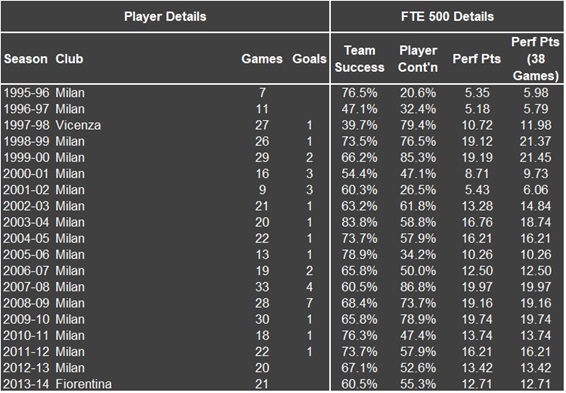Select the Player Cont'n column header
The width and height of the screenshot is (566, 393).
pyautogui.click(x=418, y=59)
